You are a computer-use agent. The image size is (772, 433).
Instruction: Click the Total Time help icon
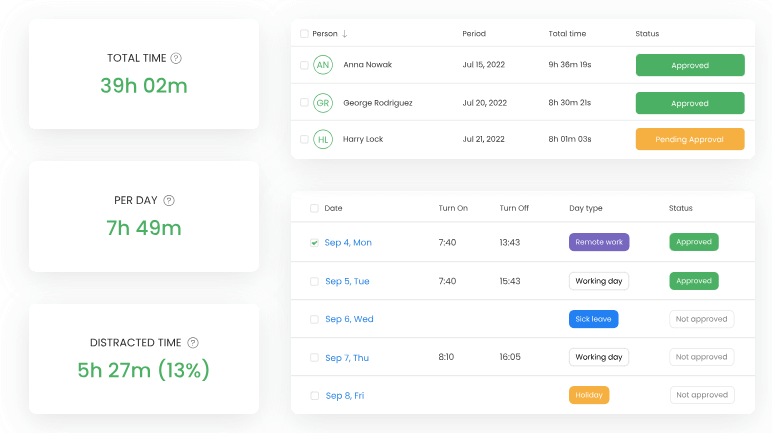pyautogui.click(x=176, y=58)
